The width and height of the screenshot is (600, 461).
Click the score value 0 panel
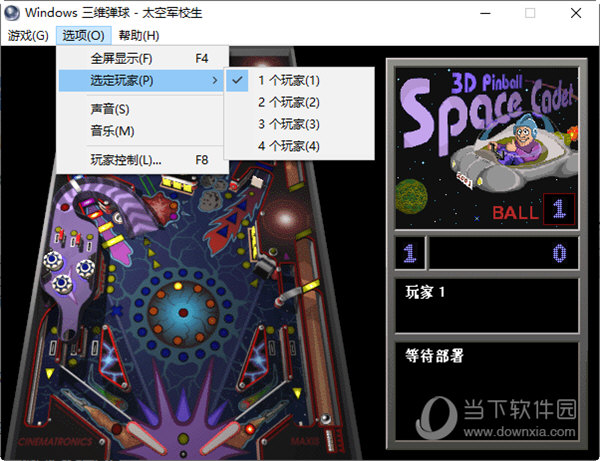tap(503, 253)
